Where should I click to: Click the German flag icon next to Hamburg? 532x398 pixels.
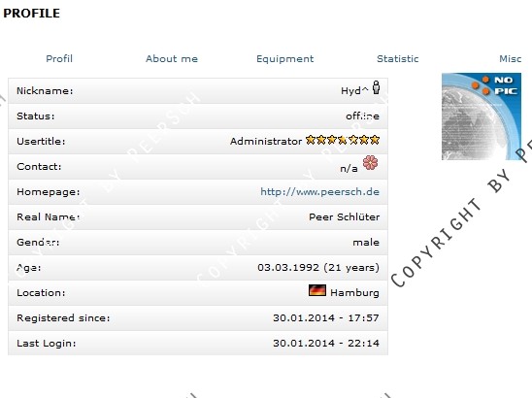[317, 290]
